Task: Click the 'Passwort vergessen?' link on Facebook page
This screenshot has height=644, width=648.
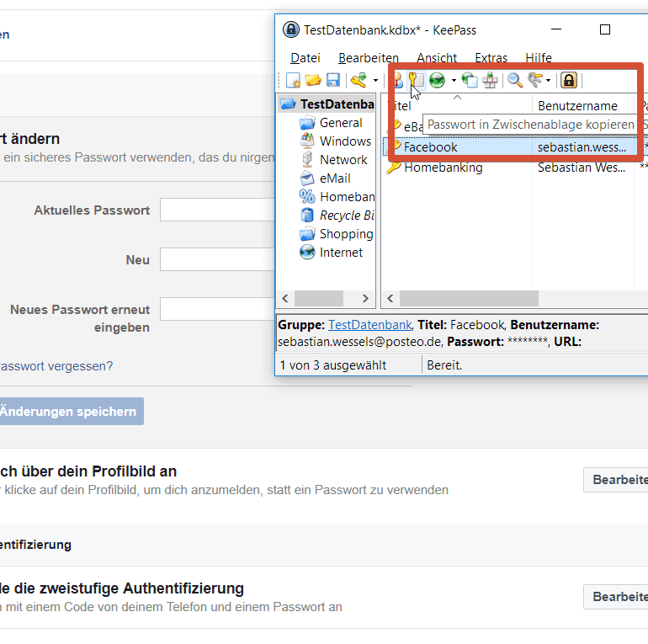Action: [56, 366]
